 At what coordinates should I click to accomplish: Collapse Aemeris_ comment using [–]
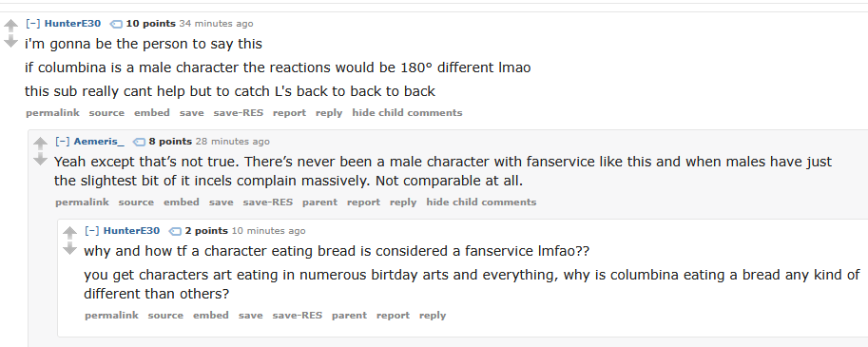[x=63, y=141]
